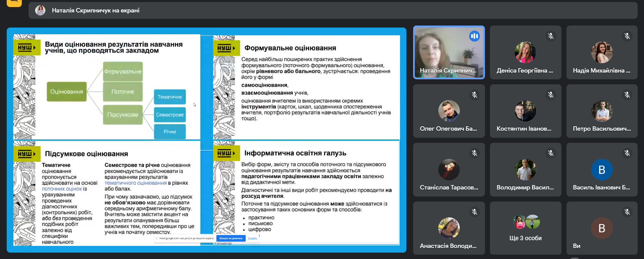
Task: Click the blue Річне box in the diagram
Action: point(170,132)
